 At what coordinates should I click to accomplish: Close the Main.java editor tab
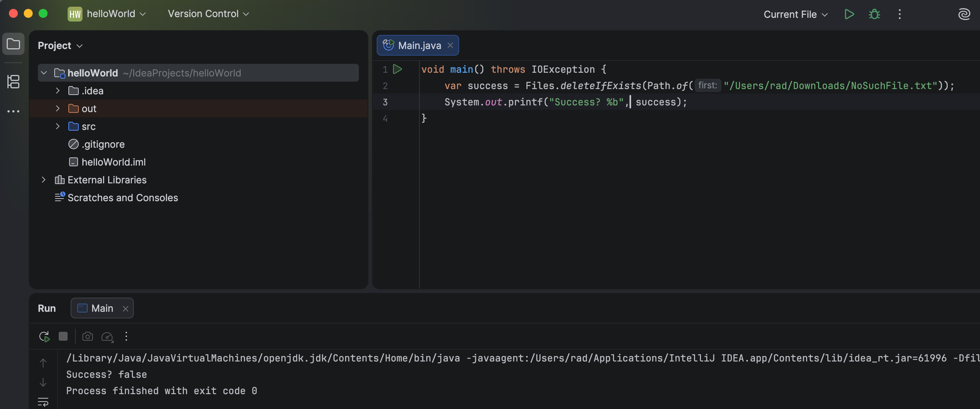(450, 45)
